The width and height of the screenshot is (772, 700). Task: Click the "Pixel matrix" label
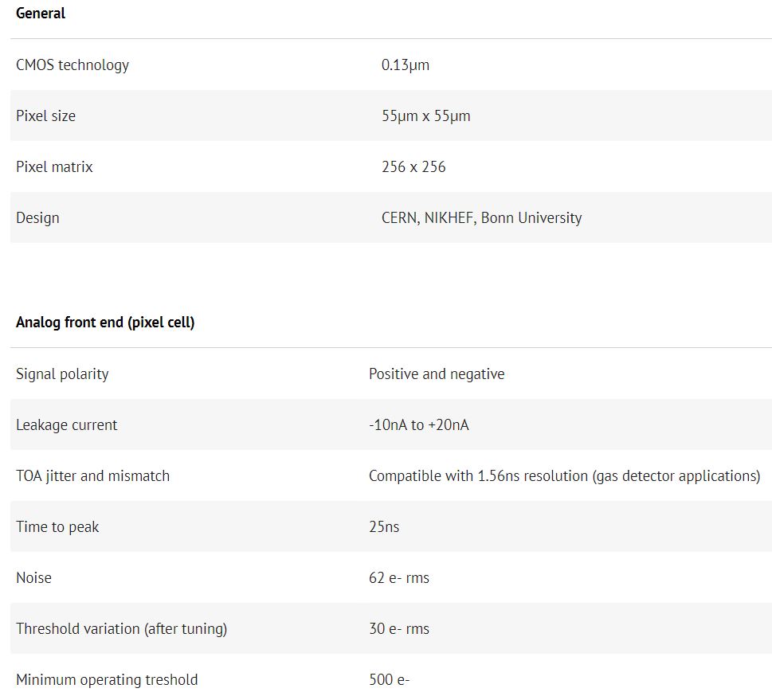(x=54, y=167)
